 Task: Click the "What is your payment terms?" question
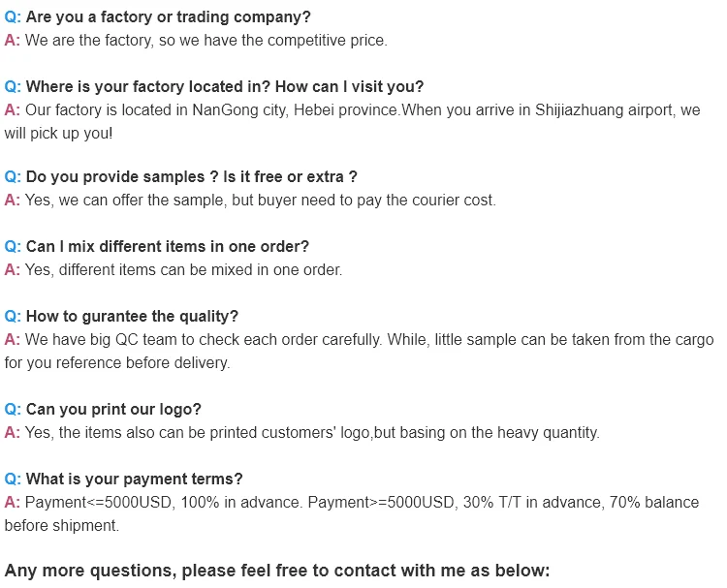[134, 479]
